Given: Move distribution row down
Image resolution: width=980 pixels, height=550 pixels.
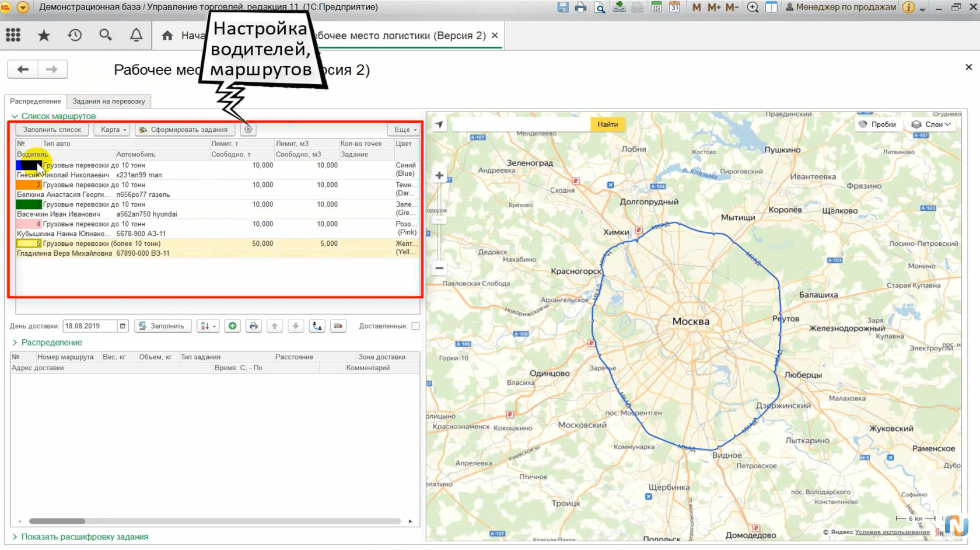Looking at the screenshot, I should click(x=296, y=326).
